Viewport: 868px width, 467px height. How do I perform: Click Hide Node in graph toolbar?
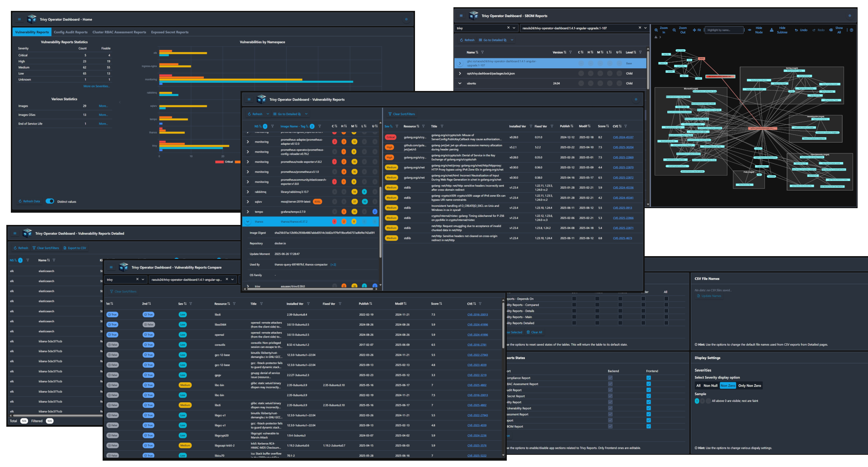(x=755, y=30)
